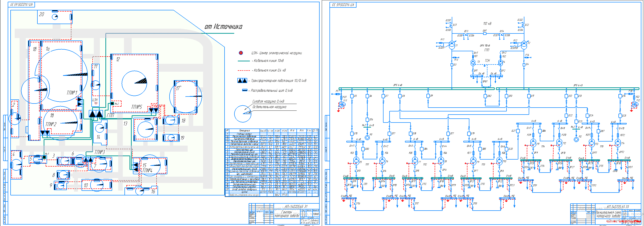Select the Q3 circuit breaker square
Viewport: 644px width, 226px height.
[452, 65]
